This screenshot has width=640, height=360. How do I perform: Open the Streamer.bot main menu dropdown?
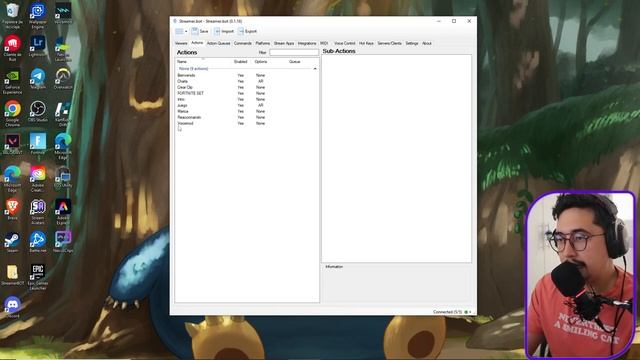[181, 31]
